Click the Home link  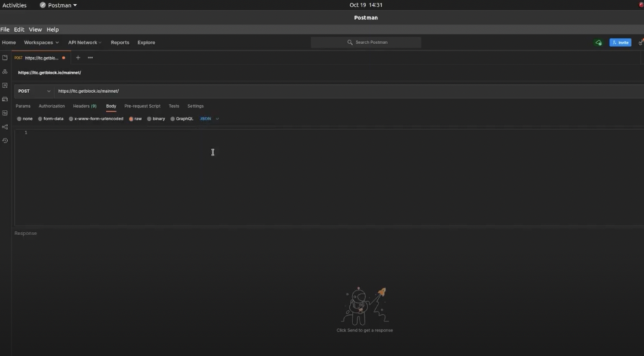(x=8, y=42)
